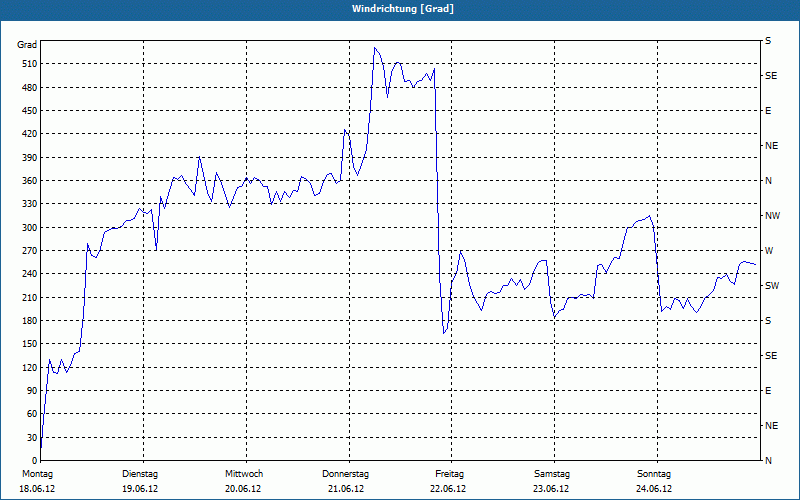This screenshot has width=800, height=500.
Task: Select the y-axis value "420"
Action: 30,134
